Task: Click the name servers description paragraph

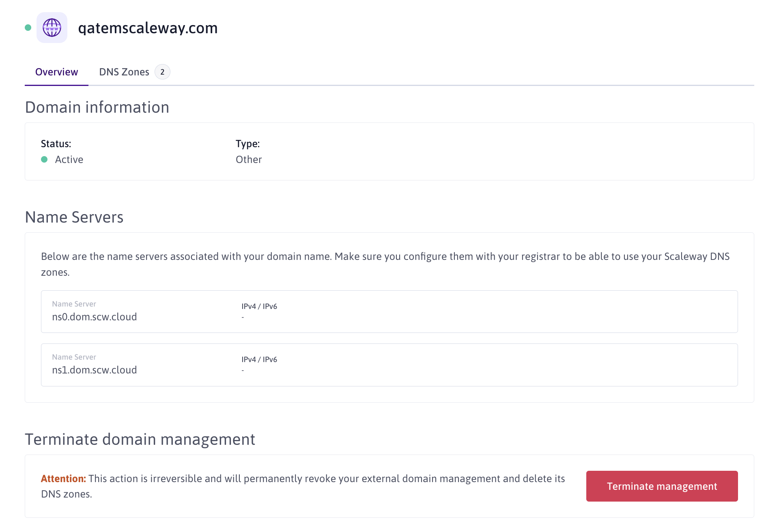Action: pyautogui.click(x=385, y=257)
